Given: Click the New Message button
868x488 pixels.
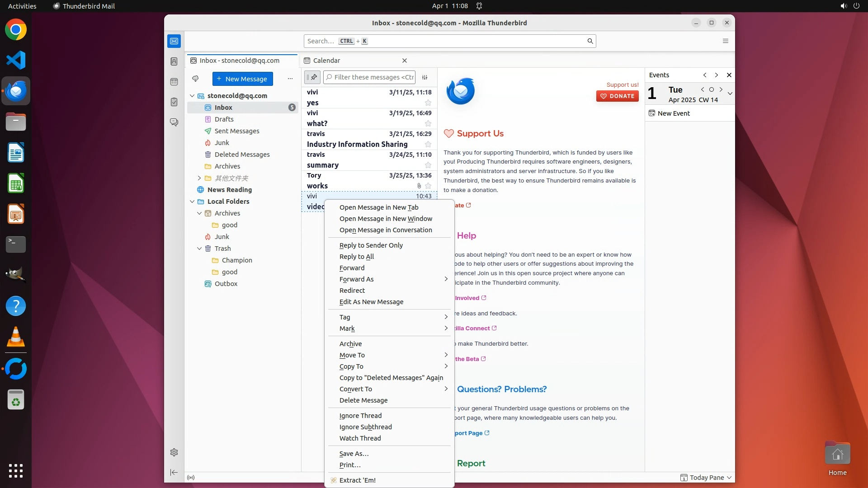Looking at the screenshot, I should click(x=242, y=79).
